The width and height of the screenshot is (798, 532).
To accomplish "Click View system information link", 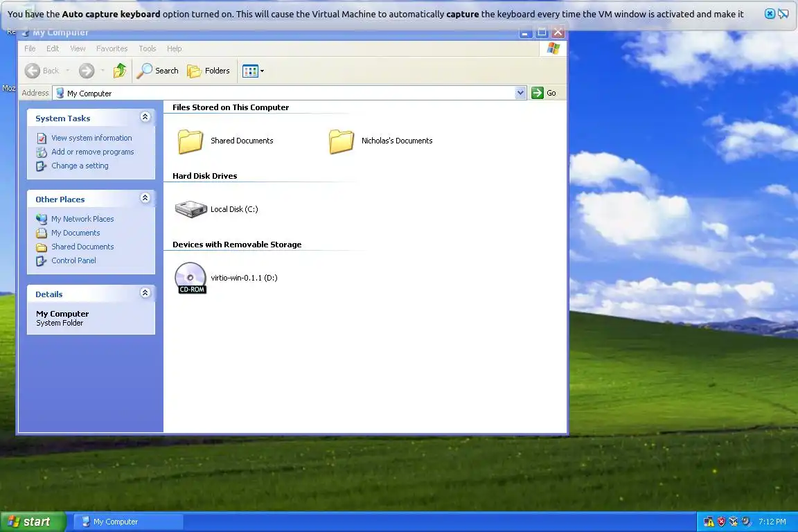I will point(91,138).
